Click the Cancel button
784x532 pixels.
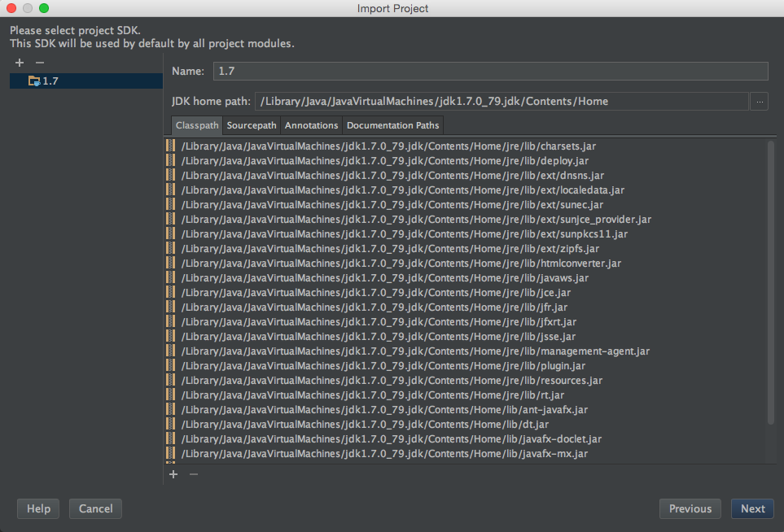pos(96,508)
